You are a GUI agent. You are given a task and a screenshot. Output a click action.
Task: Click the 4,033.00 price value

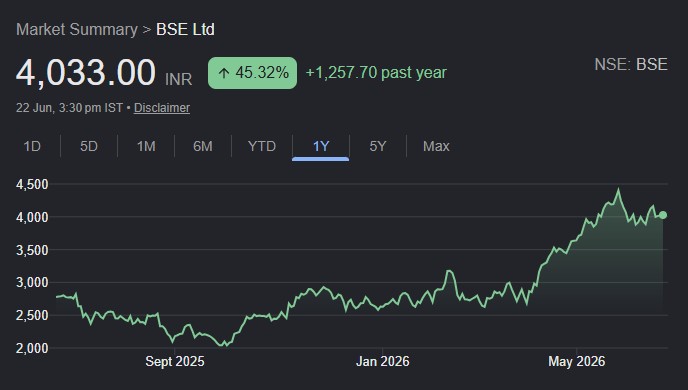click(x=86, y=72)
